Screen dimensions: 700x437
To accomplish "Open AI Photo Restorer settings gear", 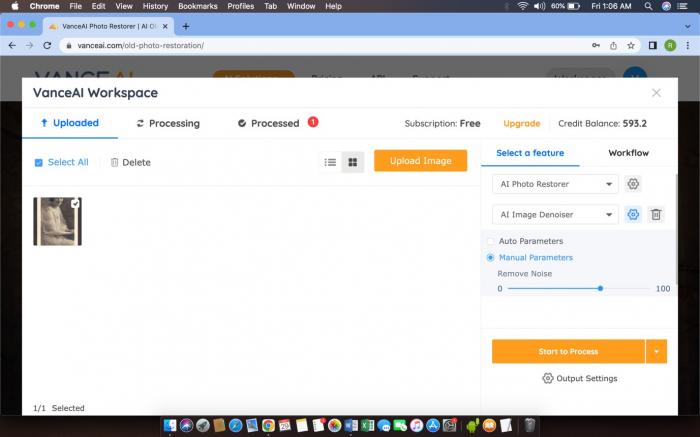I will tap(633, 184).
